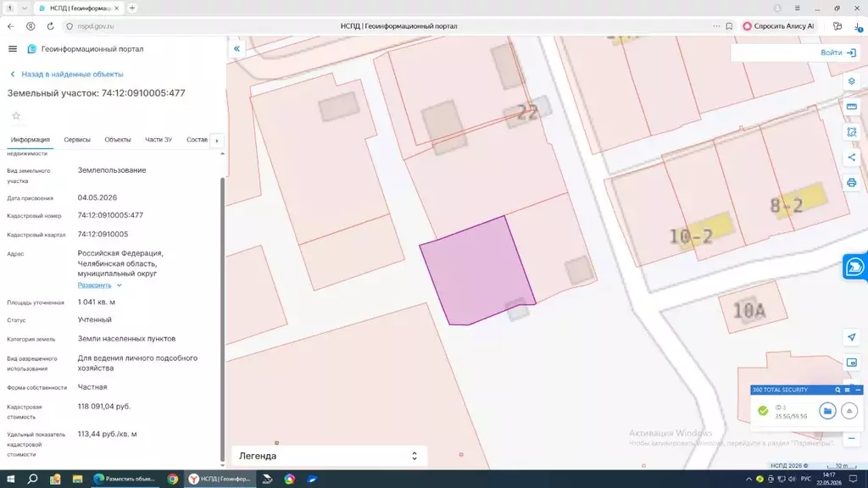Share the map via share icon
Viewport: 868px width, 488px height.
[851, 157]
